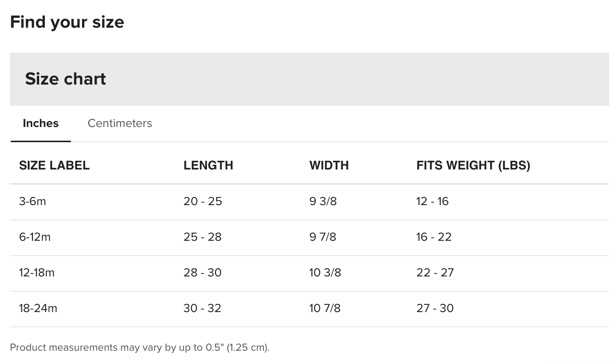Image resolution: width=609 pixels, height=364 pixels.
Task: Click the Size chart header bar
Action: pos(309,79)
